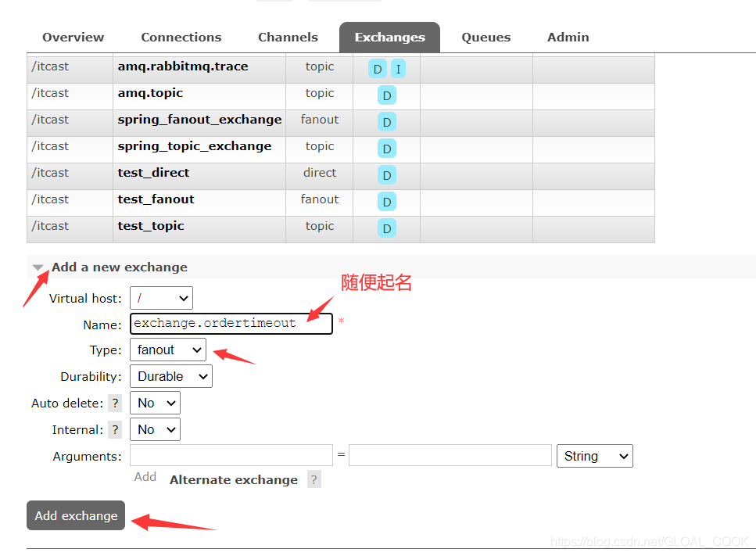
Task: Switch to the Connections tab
Action: [x=181, y=37]
